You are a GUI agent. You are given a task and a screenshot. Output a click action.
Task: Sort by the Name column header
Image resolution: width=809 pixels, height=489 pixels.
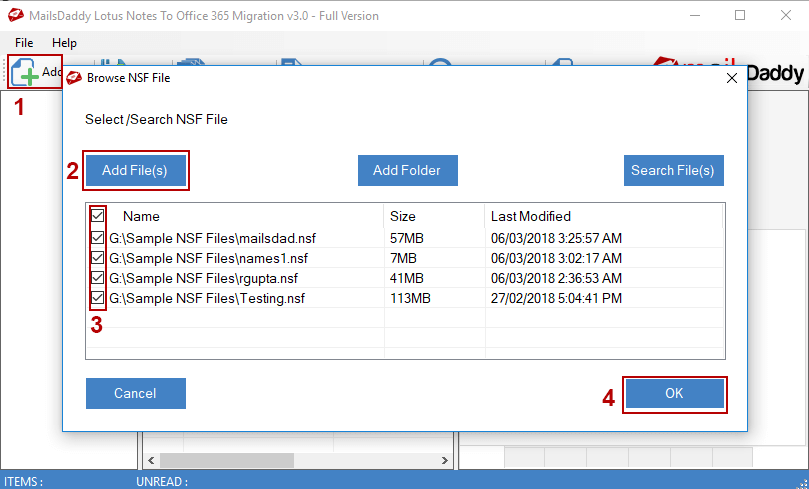pyautogui.click(x=141, y=216)
